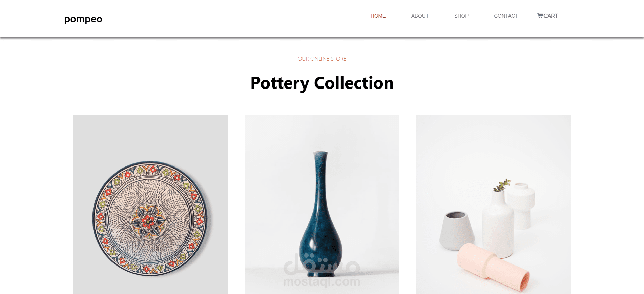This screenshot has width=644, height=294.
Task: Select the blue vase product image
Action: click(322, 204)
